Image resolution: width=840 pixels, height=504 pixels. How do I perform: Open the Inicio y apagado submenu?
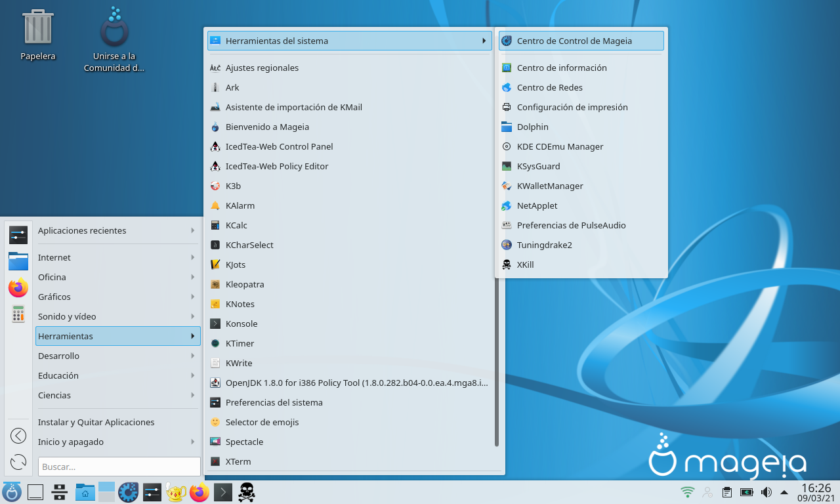[x=117, y=442]
